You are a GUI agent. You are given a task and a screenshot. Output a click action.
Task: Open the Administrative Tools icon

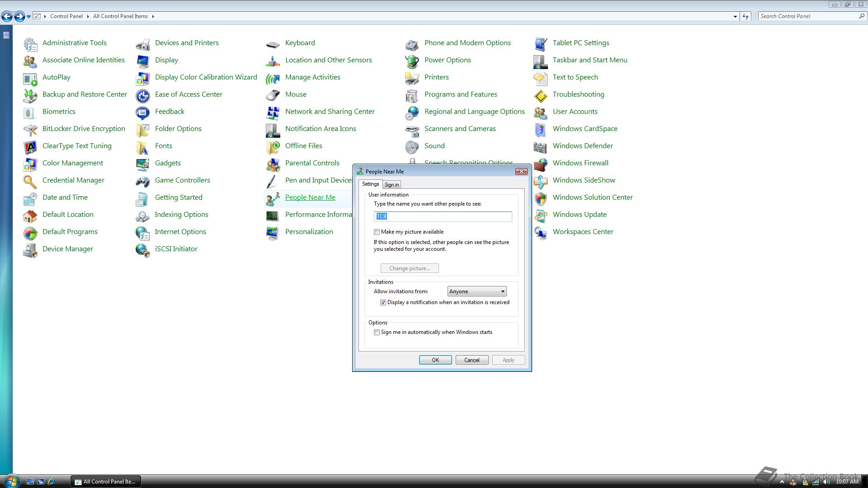pos(30,44)
